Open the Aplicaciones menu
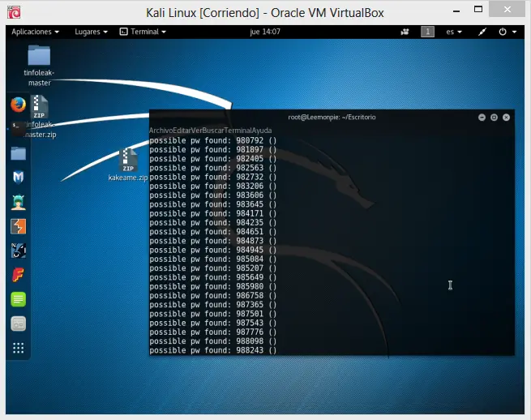 35,32
